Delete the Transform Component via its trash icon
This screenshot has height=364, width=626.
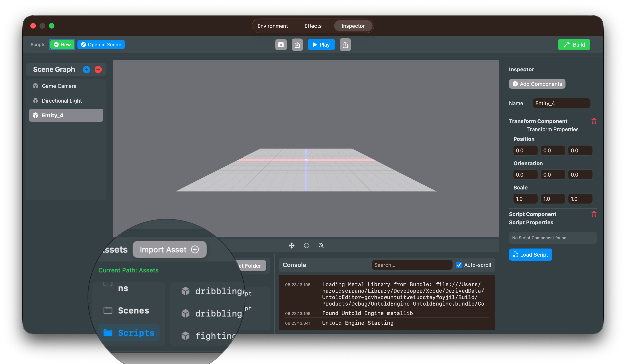click(594, 121)
